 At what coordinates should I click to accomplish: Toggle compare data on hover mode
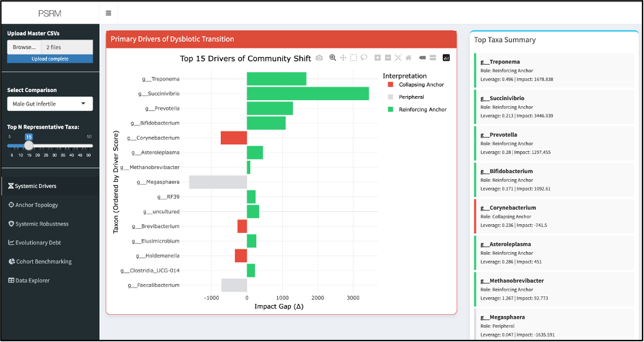tap(433, 58)
